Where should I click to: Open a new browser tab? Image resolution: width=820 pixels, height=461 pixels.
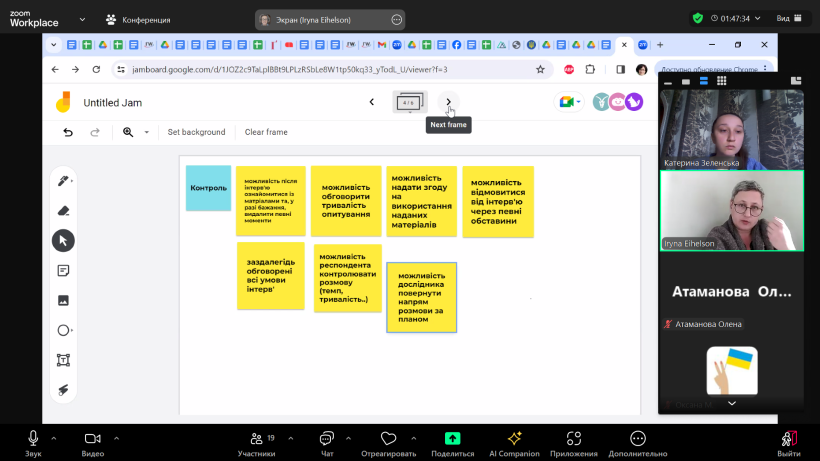(660, 45)
